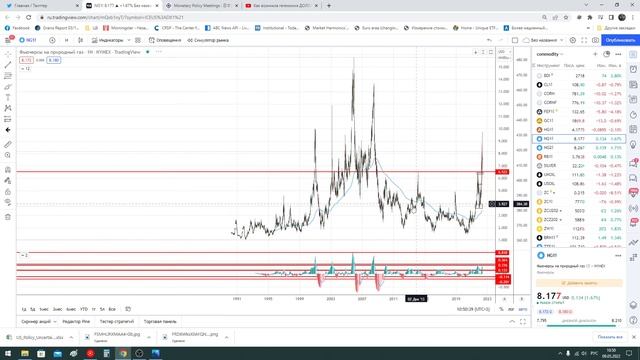Select the 1д one-day time range

(x=24, y=309)
